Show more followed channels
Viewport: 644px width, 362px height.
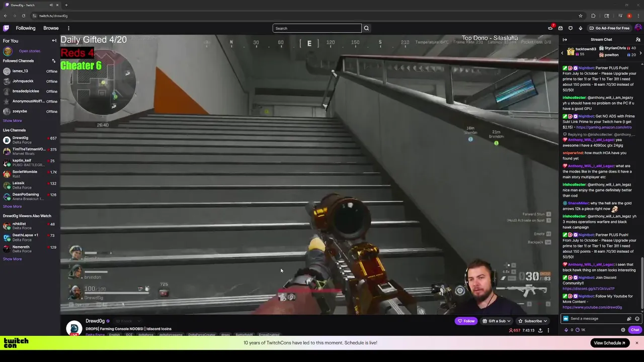tap(12, 121)
